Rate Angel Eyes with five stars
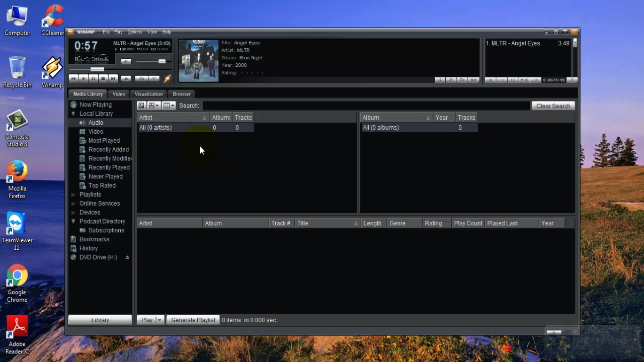 pyautogui.click(x=264, y=72)
